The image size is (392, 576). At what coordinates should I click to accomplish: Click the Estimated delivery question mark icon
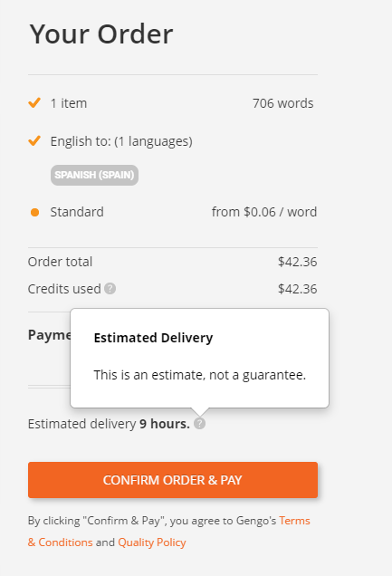[x=200, y=424]
